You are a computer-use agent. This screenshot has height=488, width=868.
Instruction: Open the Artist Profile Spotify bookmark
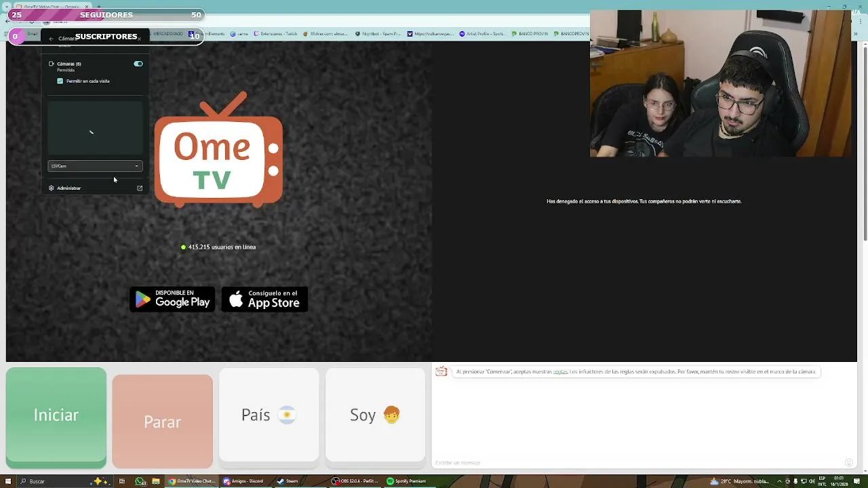point(482,33)
